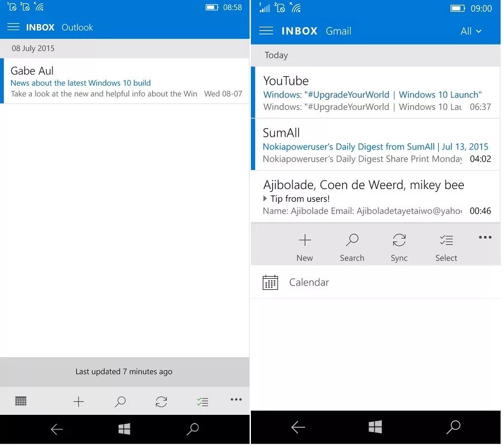Click Wi-Fi icon in Gmail status bar

[295, 7]
